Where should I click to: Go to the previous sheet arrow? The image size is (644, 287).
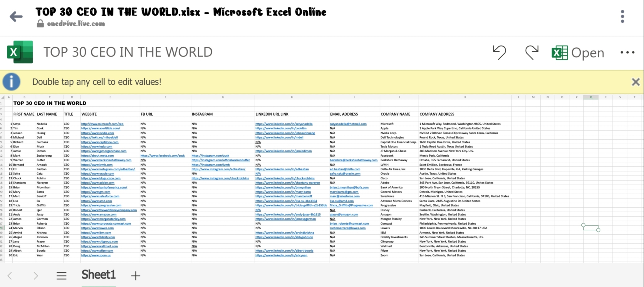(10, 276)
